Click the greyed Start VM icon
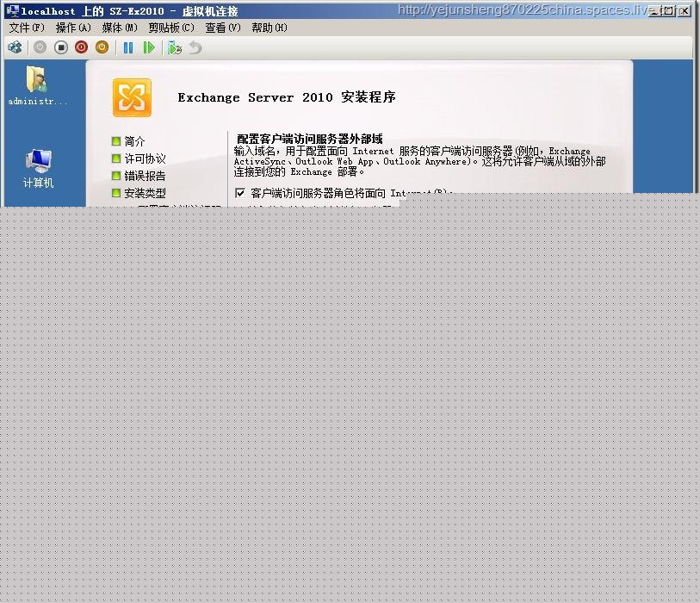 [x=40, y=47]
